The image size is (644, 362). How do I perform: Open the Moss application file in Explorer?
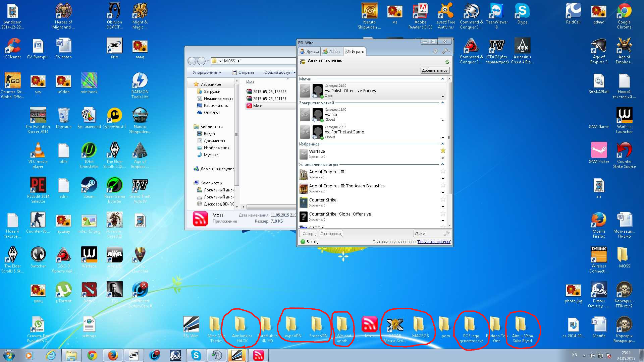tap(258, 106)
